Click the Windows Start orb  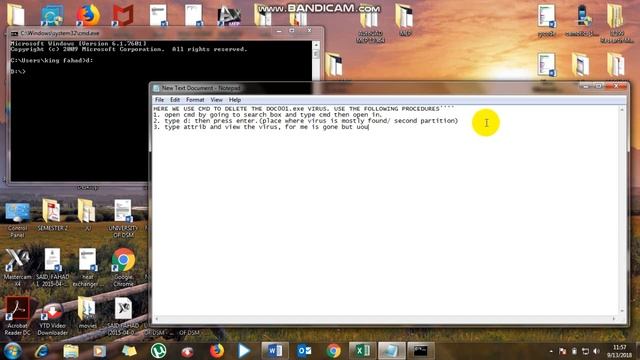[x=12, y=351]
